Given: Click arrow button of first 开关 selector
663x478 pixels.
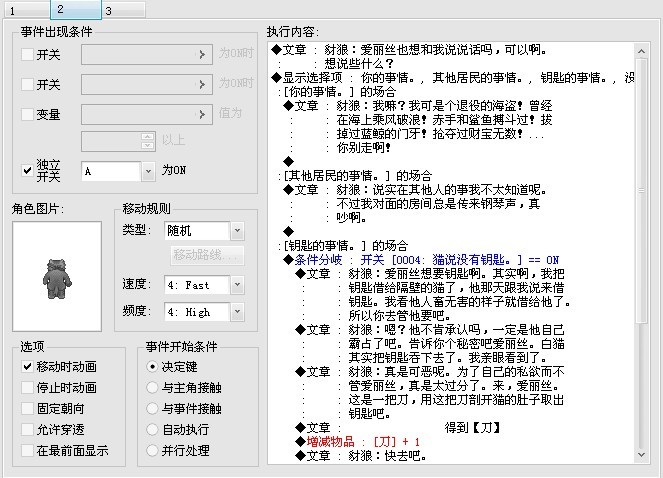Looking at the screenshot, I should (202, 54).
